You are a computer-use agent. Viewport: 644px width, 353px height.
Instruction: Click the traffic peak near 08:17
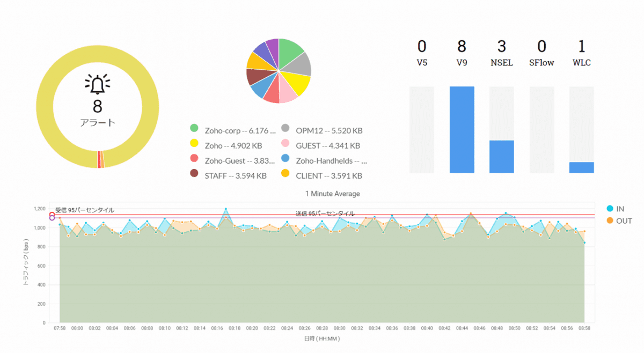click(225, 209)
